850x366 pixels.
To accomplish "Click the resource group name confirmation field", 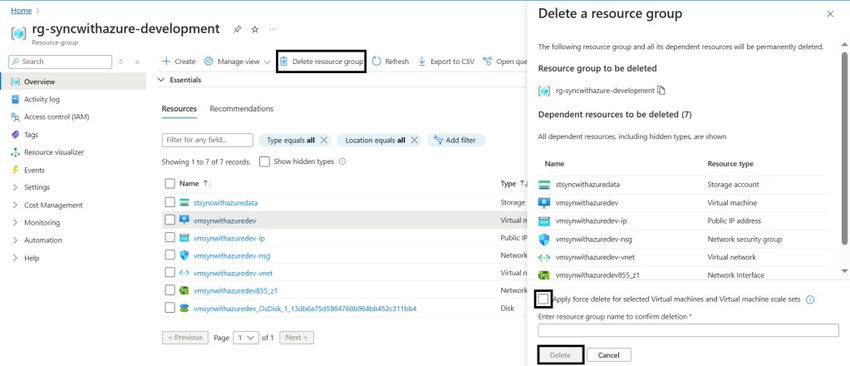I will pos(688,330).
